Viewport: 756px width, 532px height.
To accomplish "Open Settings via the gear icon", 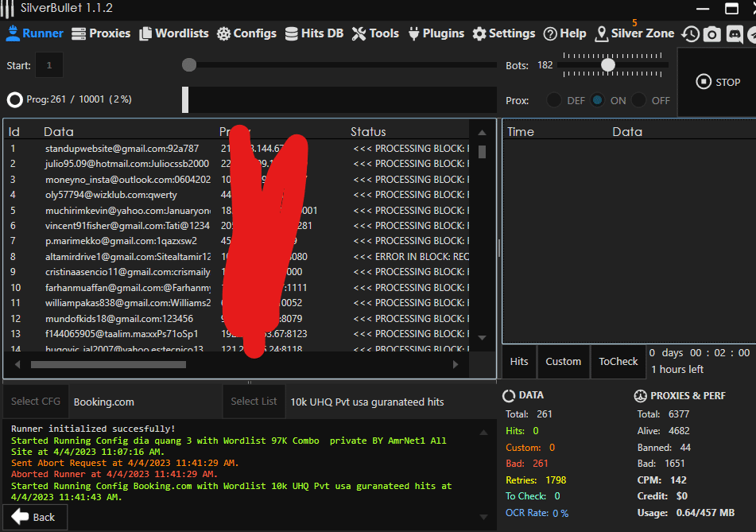I will [x=479, y=33].
